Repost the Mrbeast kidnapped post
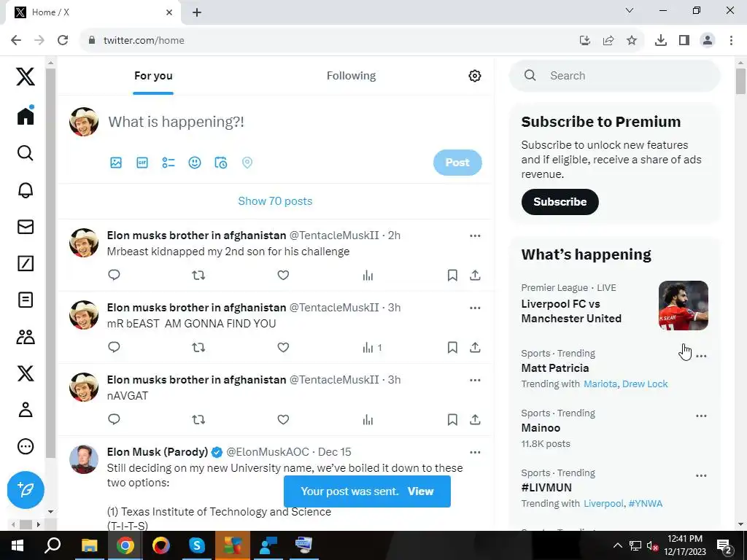Viewport: 747px width, 560px height. [x=198, y=275]
